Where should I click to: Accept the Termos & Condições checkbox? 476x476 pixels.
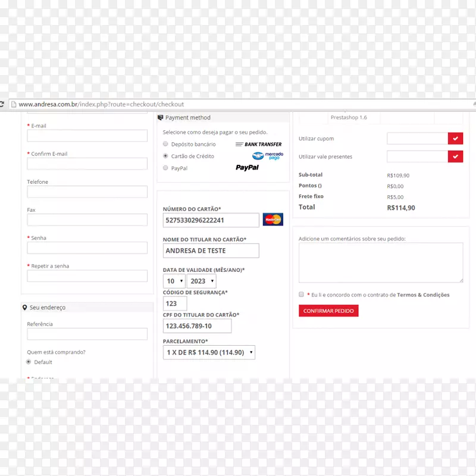click(302, 295)
